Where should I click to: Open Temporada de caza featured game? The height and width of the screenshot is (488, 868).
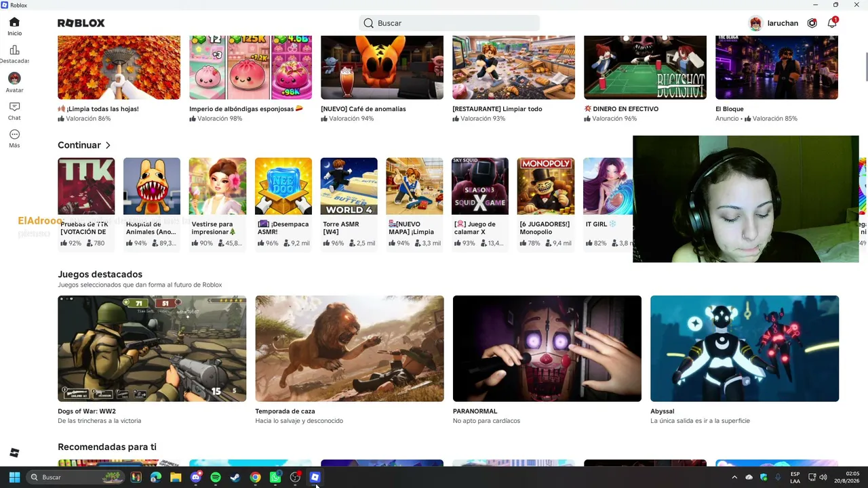pos(349,348)
